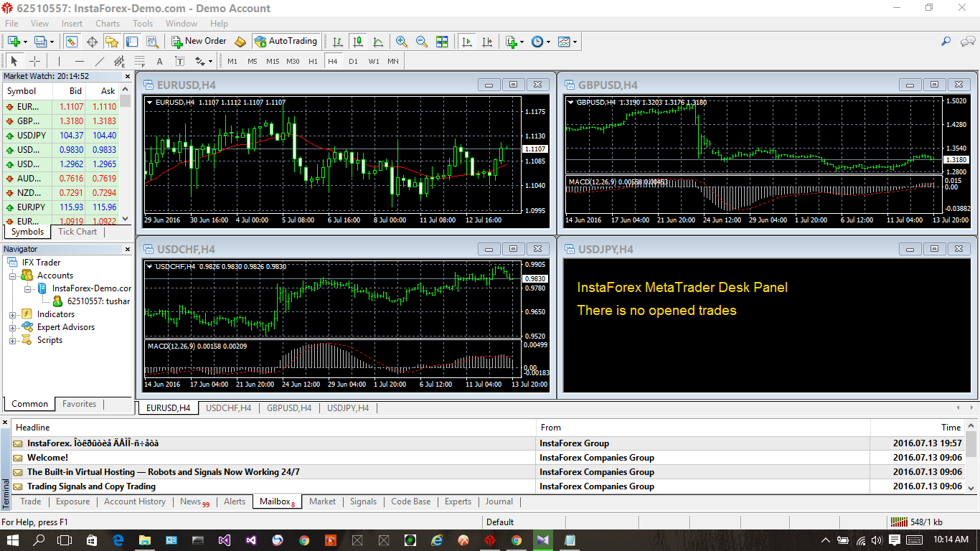
Task: Select the Text (A) drawing tool
Action: [160, 61]
